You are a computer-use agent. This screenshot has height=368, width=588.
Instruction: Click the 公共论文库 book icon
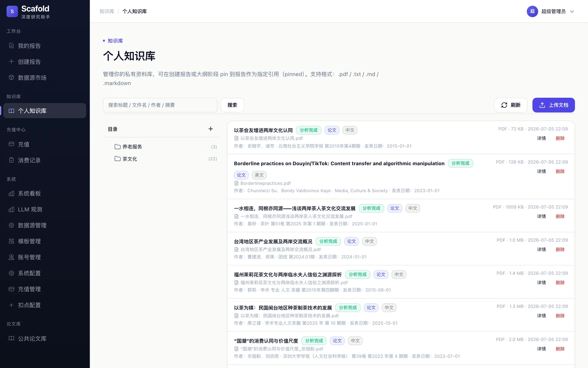11,339
